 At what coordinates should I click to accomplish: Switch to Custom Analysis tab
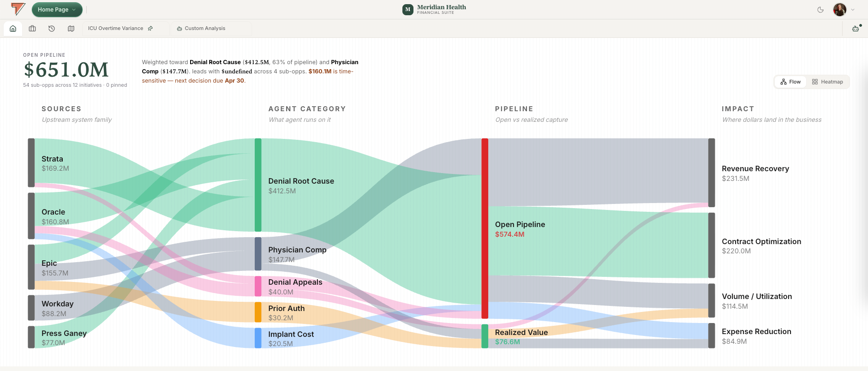click(x=201, y=29)
